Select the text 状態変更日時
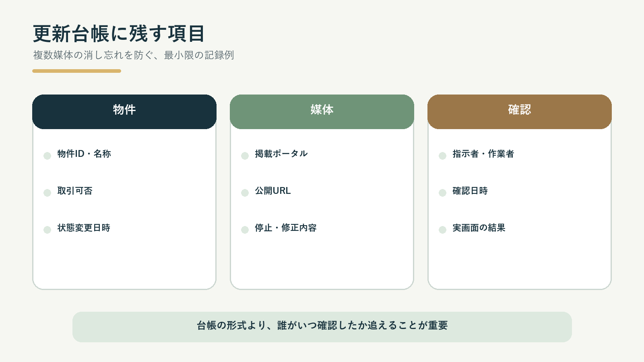The image size is (644, 362). click(84, 228)
